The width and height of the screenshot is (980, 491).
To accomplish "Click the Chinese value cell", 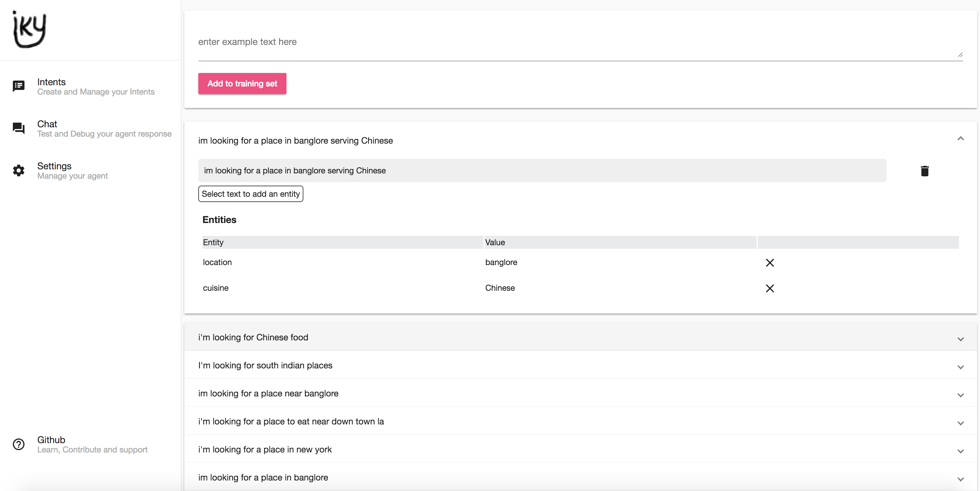I will 500,288.
